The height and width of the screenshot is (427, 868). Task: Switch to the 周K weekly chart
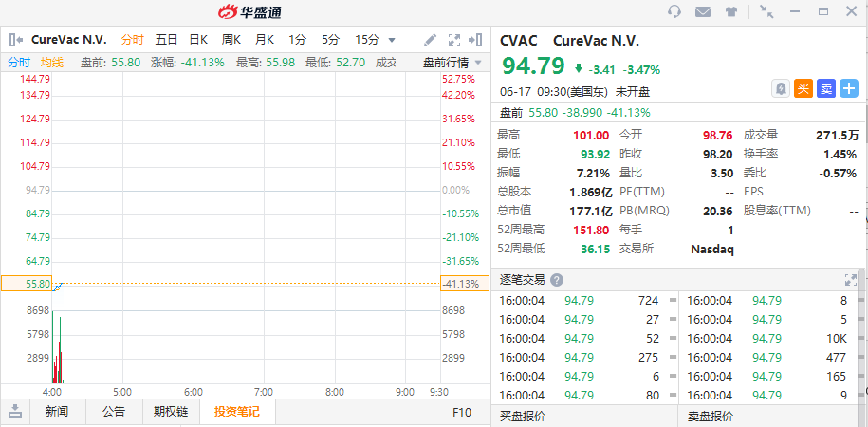pyautogui.click(x=231, y=40)
